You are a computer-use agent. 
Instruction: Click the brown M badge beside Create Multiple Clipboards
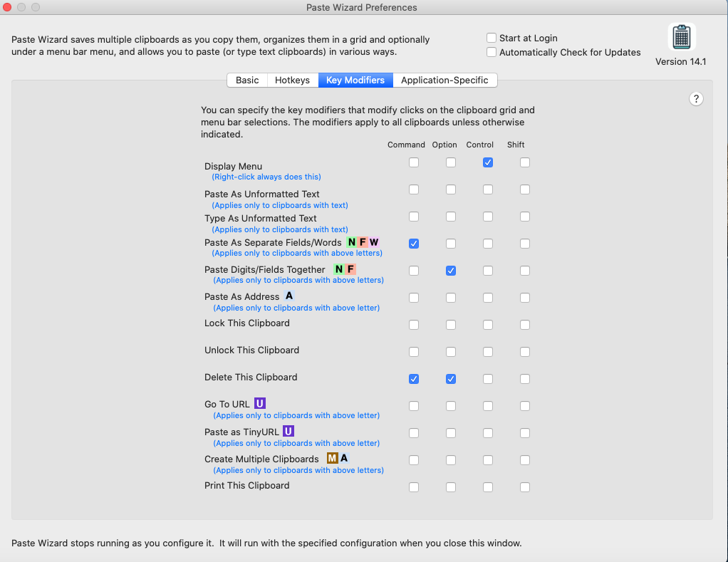point(332,459)
